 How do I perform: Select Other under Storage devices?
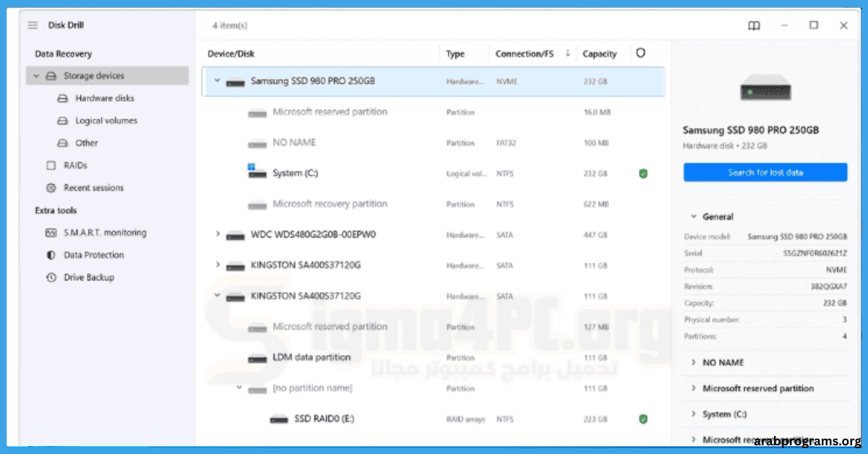point(87,143)
